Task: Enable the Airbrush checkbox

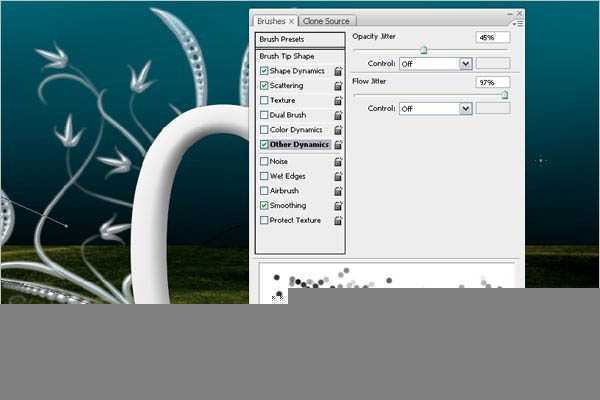Action: coord(264,191)
